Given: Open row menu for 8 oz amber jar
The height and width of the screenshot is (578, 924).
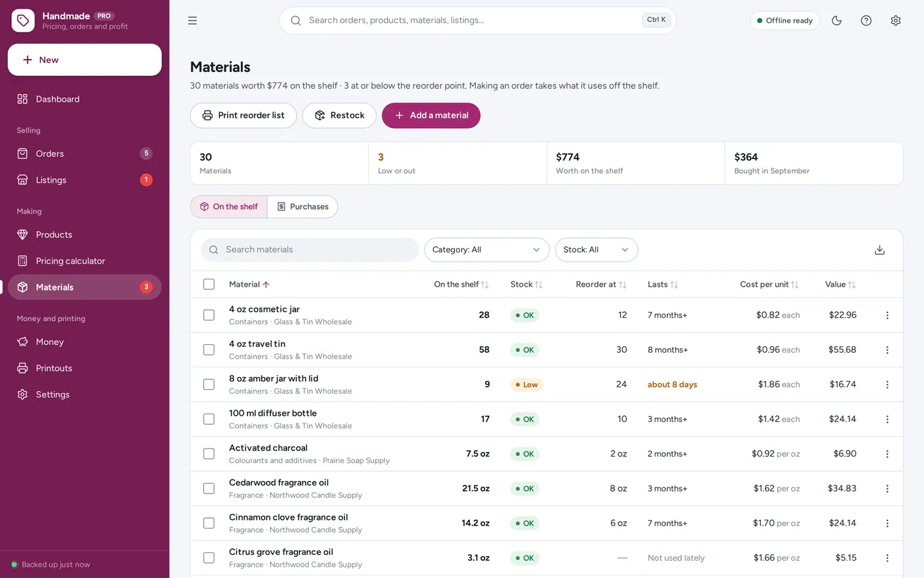Looking at the screenshot, I should (x=887, y=384).
